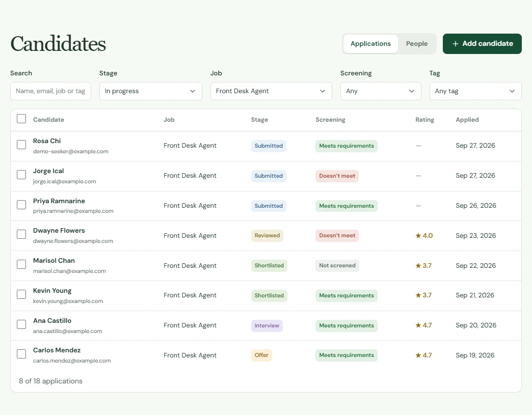This screenshot has height=415, width=532.
Task: Open candidate Rosa Chi by name
Action: point(47,141)
